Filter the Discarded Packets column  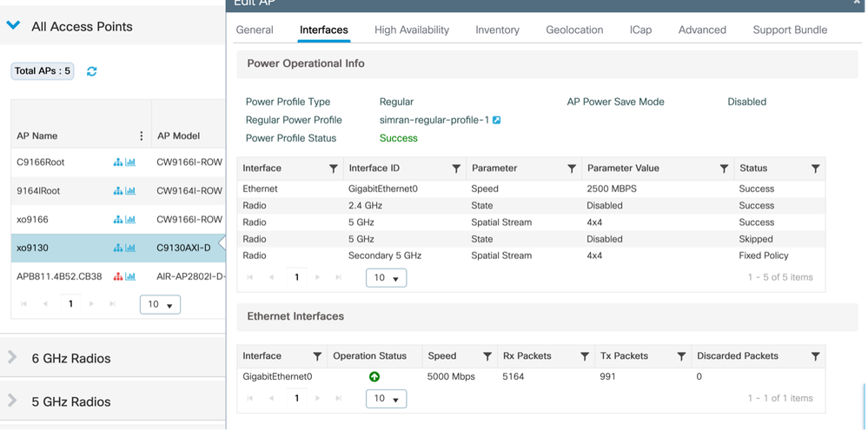tap(815, 356)
